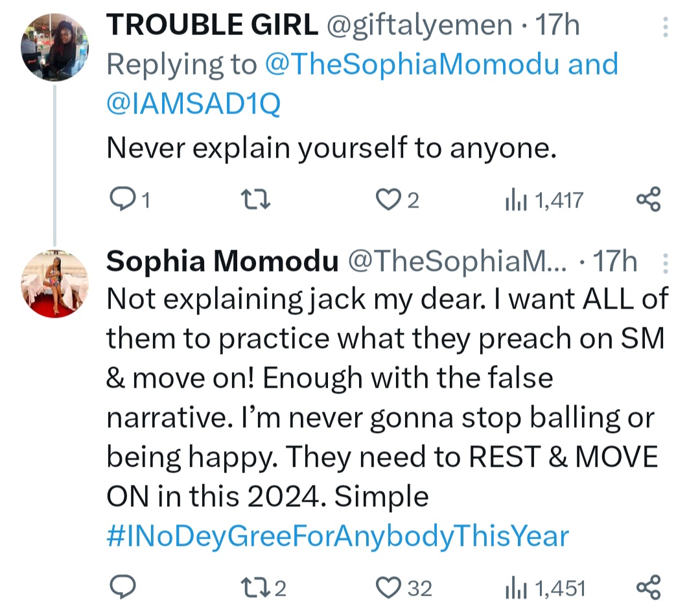The image size is (700, 614).
Task: Retweet Sophia Momodu's tweet
Action: [255, 587]
